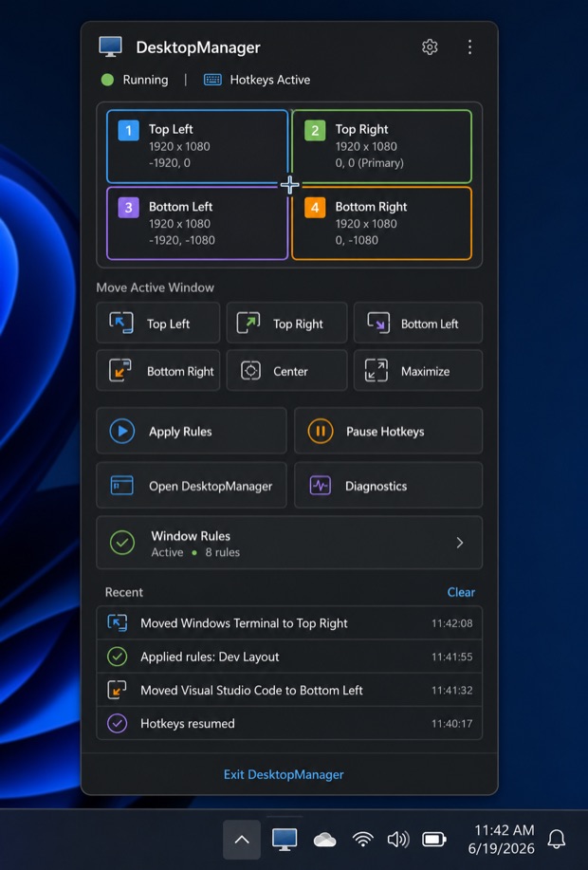Open the taskbar clock showing 11:42 AM
This screenshot has height=870, width=588.
point(502,839)
